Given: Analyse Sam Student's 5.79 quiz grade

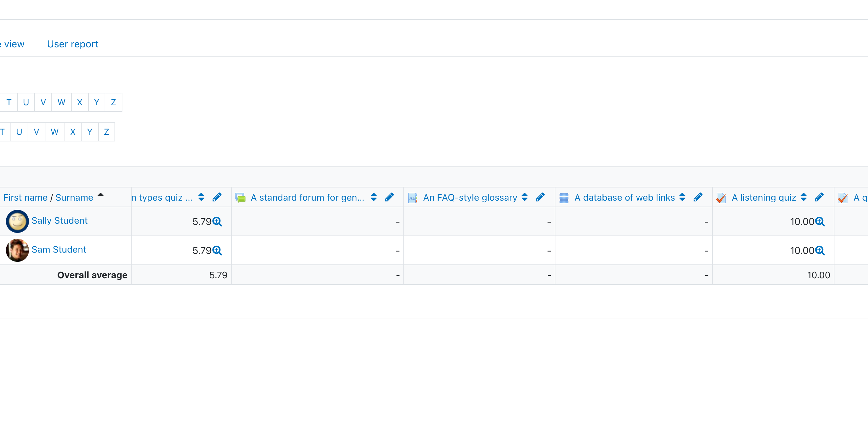Looking at the screenshot, I should coord(217,251).
